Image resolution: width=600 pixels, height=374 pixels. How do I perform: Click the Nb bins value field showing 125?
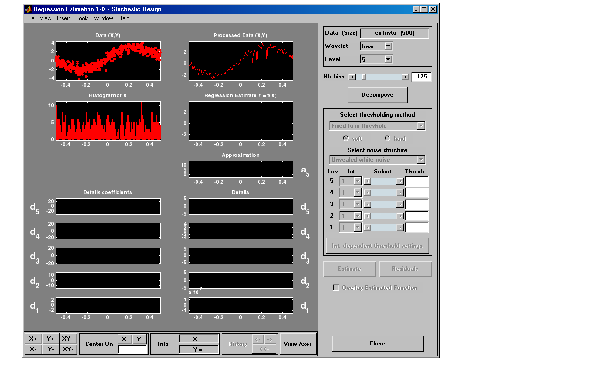(421, 77)
